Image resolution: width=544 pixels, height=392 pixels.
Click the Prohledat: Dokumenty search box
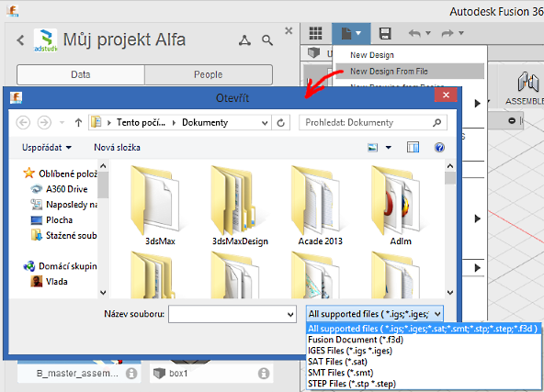tap(373, 122)
